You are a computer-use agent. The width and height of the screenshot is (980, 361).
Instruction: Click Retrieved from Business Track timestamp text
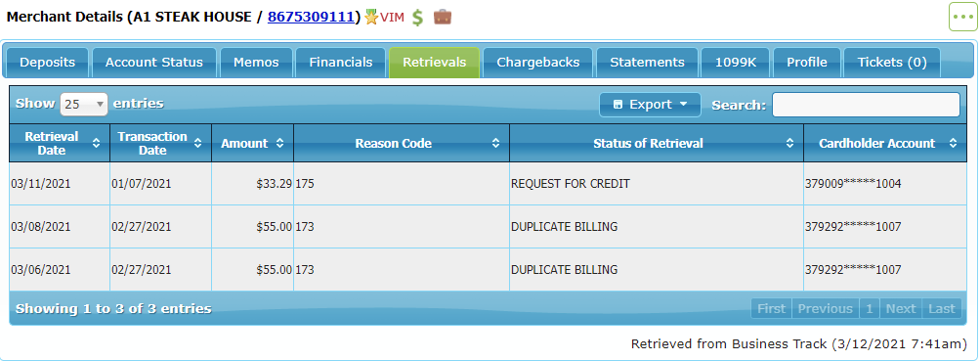(x=799, y=343)
